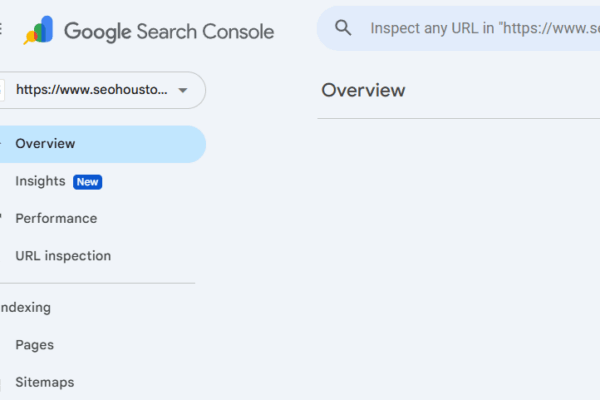
Task: Click the blue New badge beside Insights
Action: (x=88, y=182)
